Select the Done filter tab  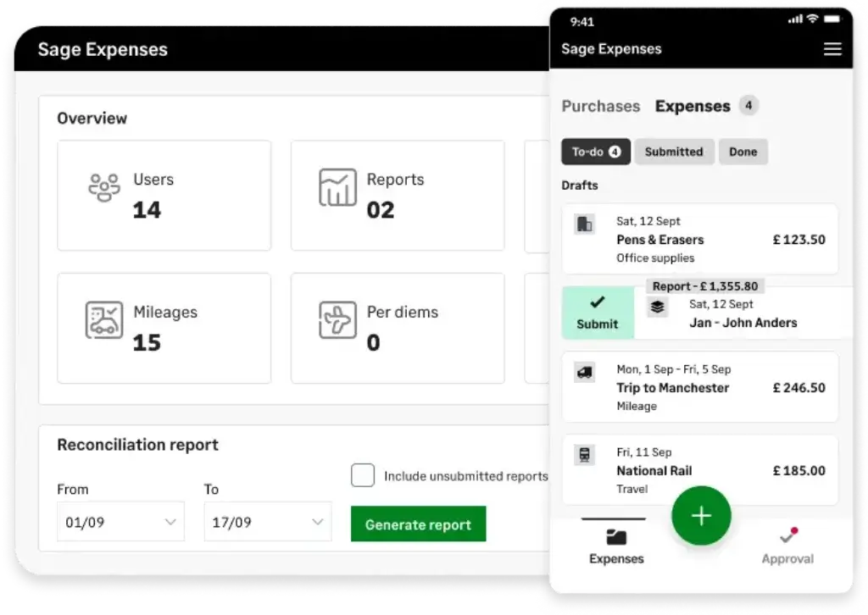(743, 152)
